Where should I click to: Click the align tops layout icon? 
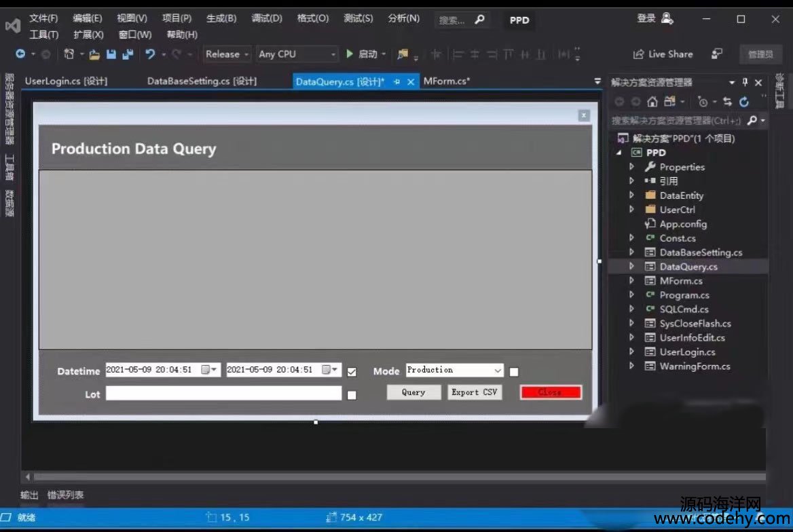click(x=509, y=54)
